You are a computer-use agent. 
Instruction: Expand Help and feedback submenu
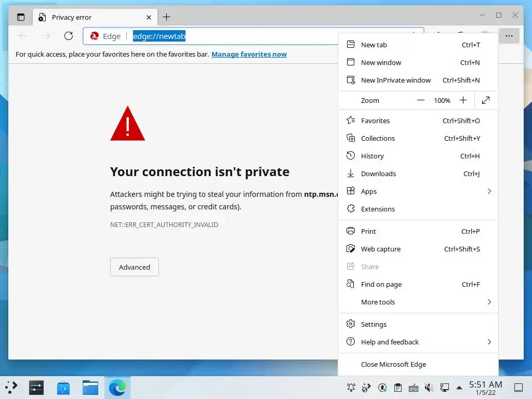coord(418,342)
